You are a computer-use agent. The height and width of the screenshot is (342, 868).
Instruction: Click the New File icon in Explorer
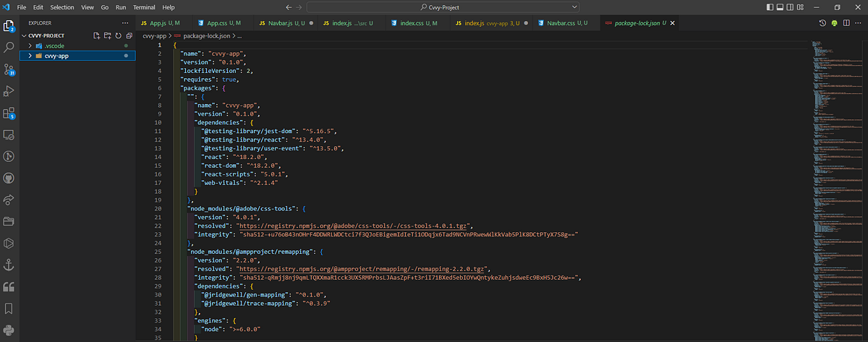pyautogui.click(x=96, y=35)
